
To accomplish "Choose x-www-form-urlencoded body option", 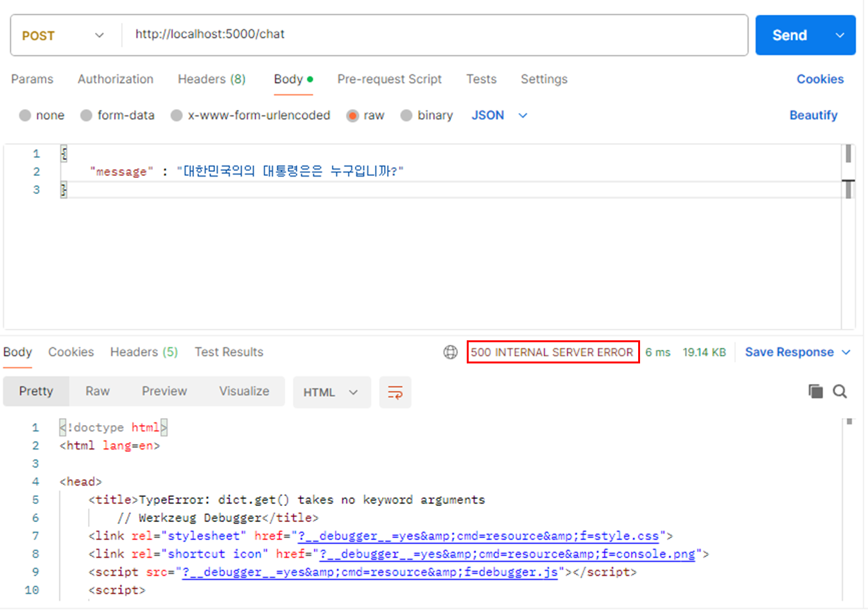I will click(177, 116).
